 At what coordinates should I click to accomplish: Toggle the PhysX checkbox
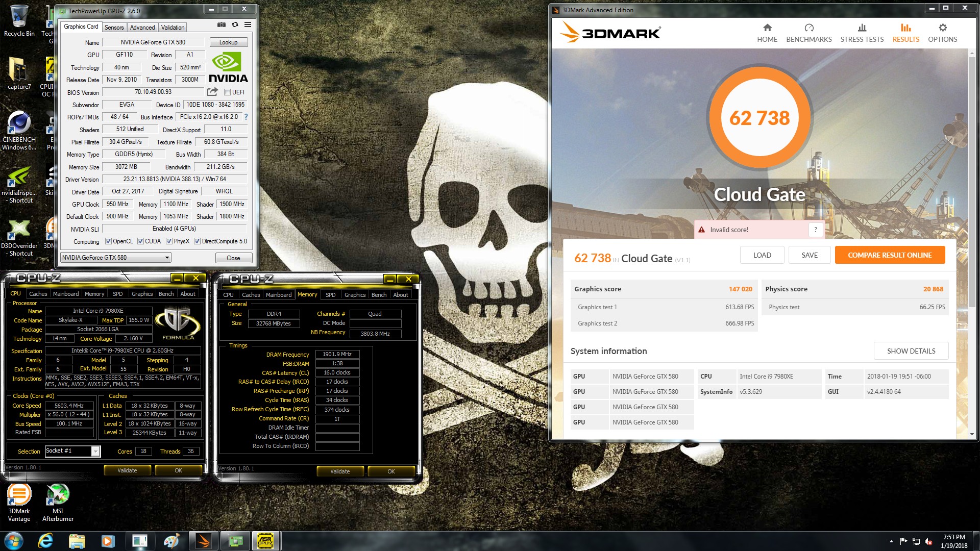[169, 241]
